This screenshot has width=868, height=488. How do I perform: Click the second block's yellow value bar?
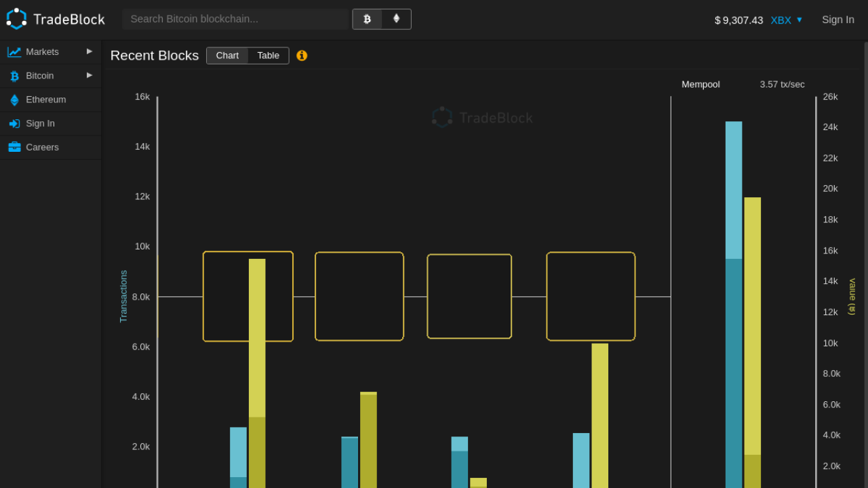(368, 440)
